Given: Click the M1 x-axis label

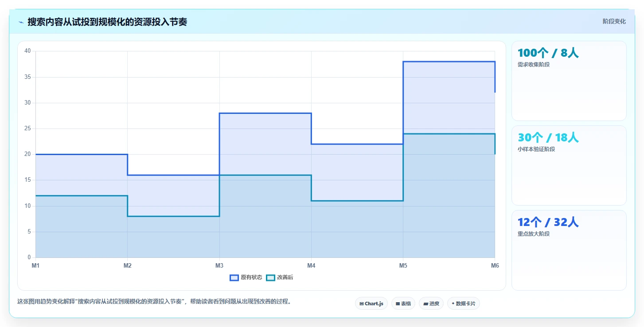Looking at the screenshot, I should [35, 265].
